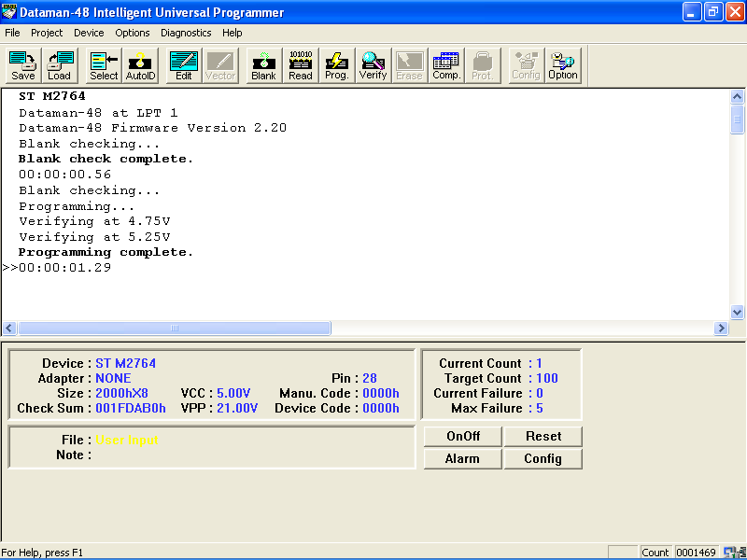
Task: Open the Edit buffer tool
Action: 184,65
